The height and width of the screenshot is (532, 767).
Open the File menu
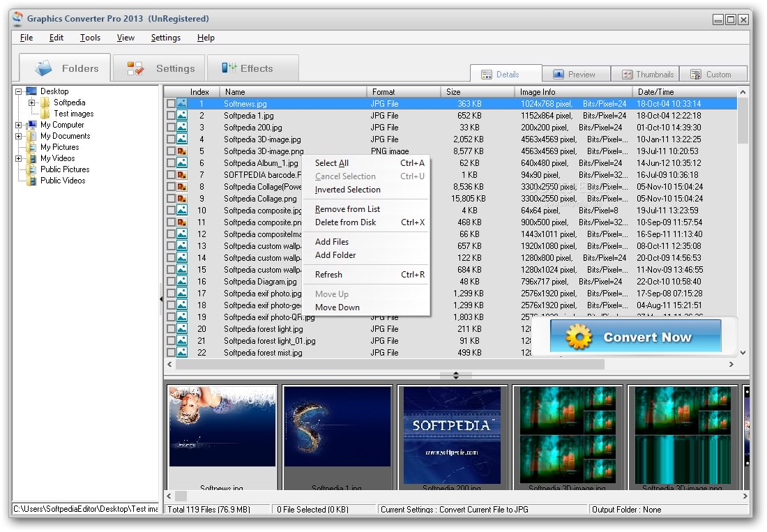tap(26, 38)
